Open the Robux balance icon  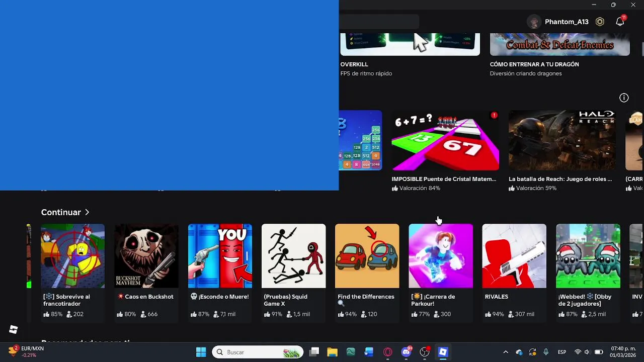(600, 22)
